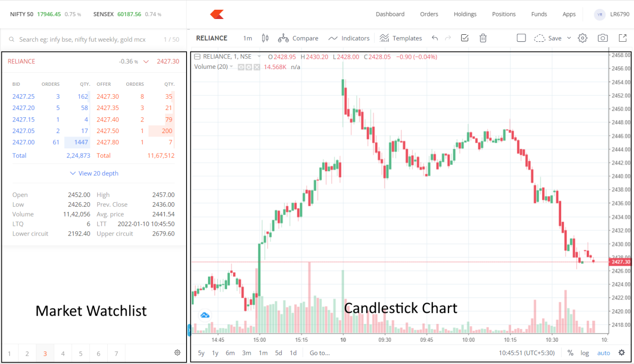Take a chart snapshot with camera icon

tap(602, 38)
